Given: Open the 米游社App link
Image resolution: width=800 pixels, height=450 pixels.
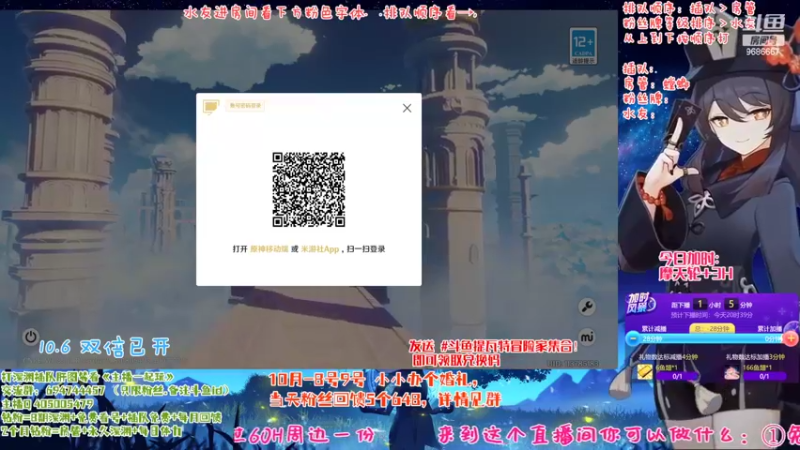Looking at the screenshot, I should coord(320,249).
